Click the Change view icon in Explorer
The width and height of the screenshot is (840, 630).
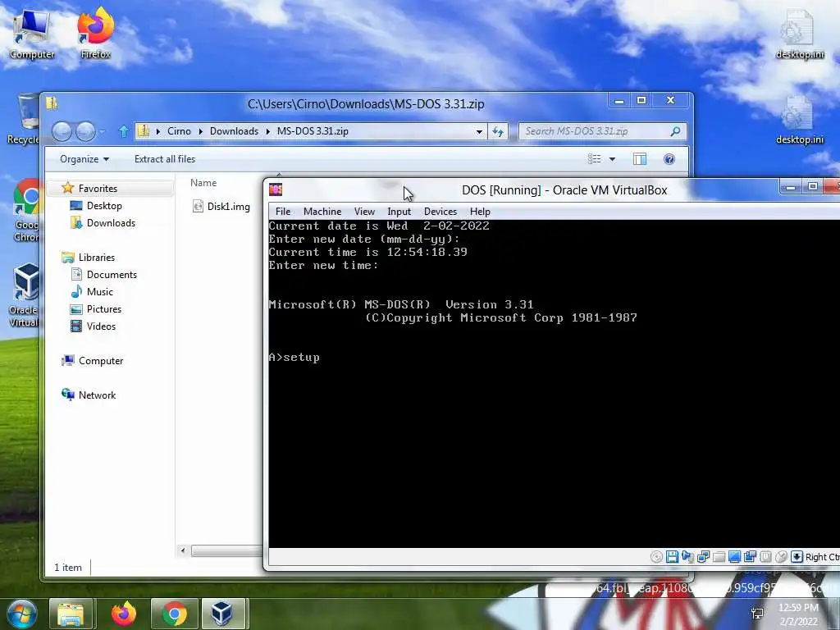(x=595, y=159)
